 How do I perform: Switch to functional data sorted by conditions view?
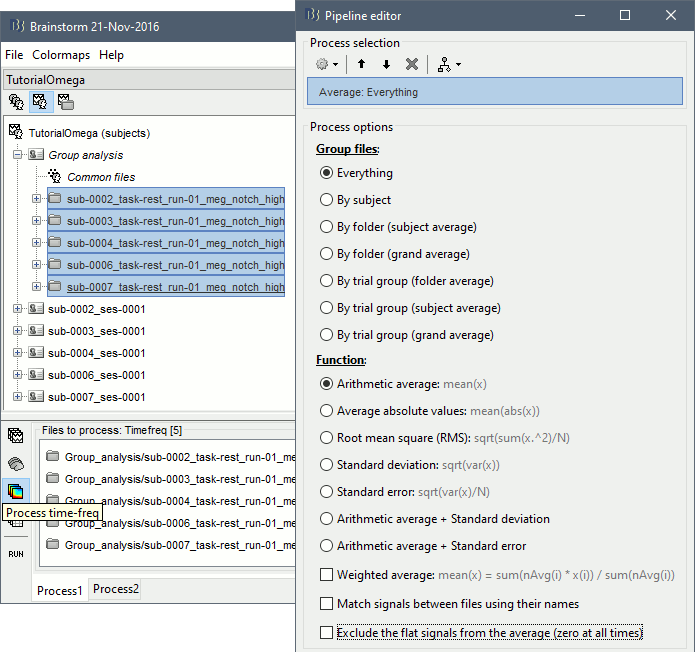[x=65, y=101]
